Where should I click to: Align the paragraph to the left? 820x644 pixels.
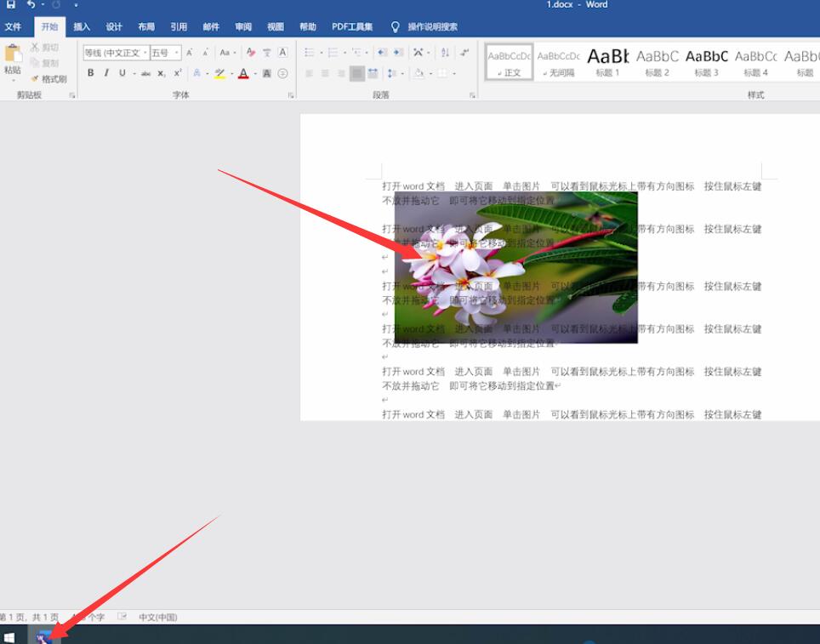(x=309, y=74)
